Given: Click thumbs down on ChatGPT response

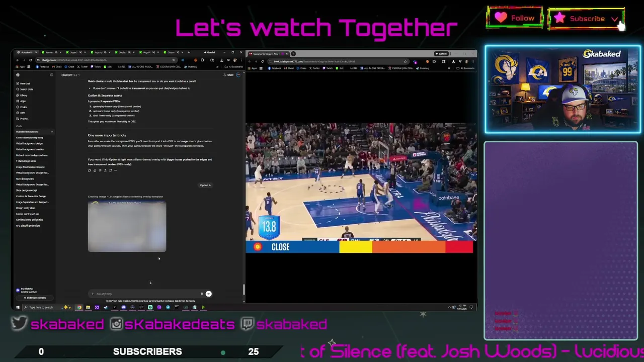Looking at the screenshot, I should click(x=100, y=170).
